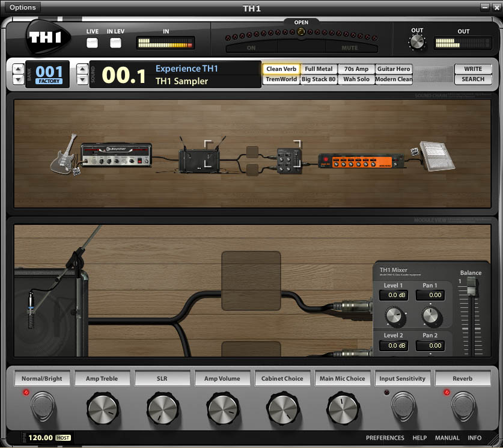Select the Clean Verb preset
This screenshot has width=503, height=448.
[x=281, y=69]
